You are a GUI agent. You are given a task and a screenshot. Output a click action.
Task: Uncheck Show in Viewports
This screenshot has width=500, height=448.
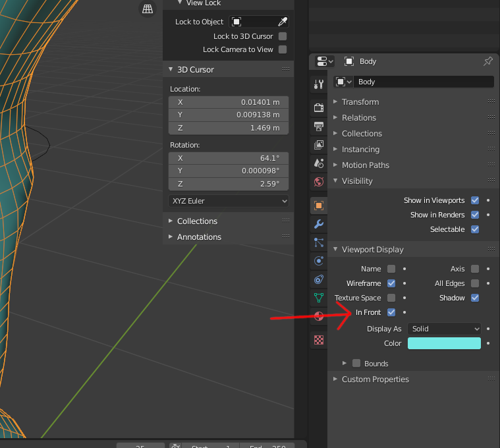(x=475, y=200)
